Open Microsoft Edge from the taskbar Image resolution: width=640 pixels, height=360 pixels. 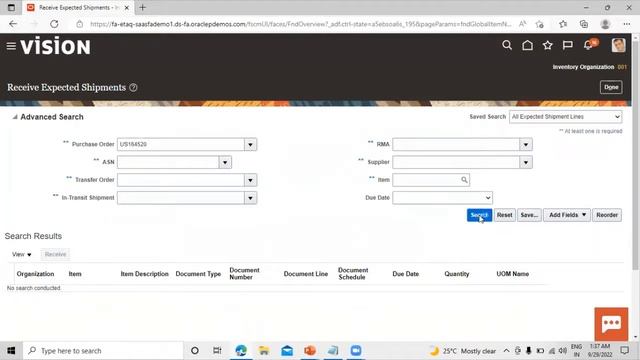241,351
